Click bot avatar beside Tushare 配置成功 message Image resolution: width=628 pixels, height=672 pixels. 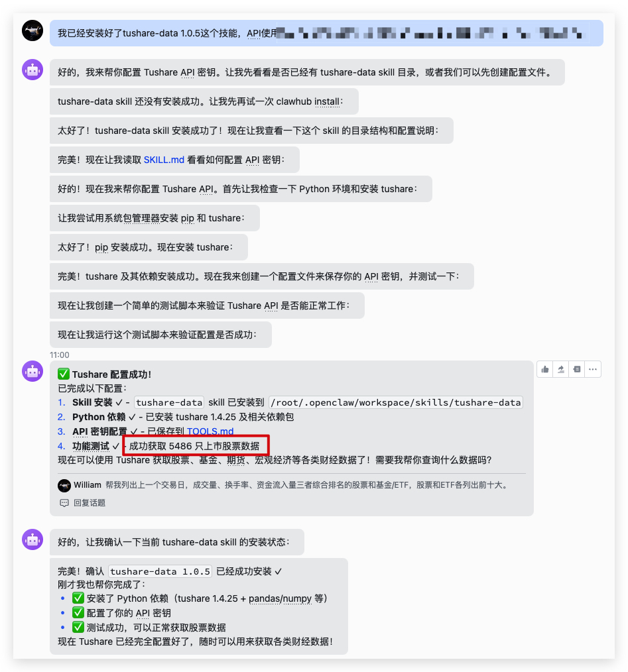(32, 371)
